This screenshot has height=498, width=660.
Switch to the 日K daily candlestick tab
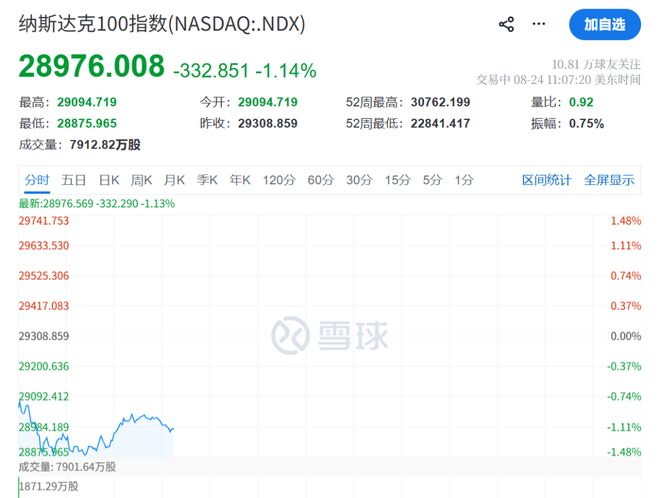click(109, 180)
